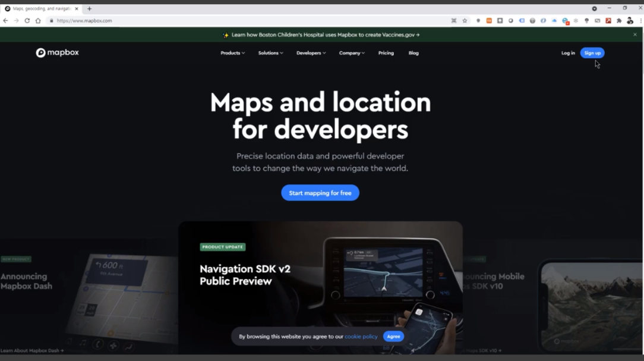This screenshot has width=644, height=361.
Task: Open the Chrome profile avatar
Action: 630,21
